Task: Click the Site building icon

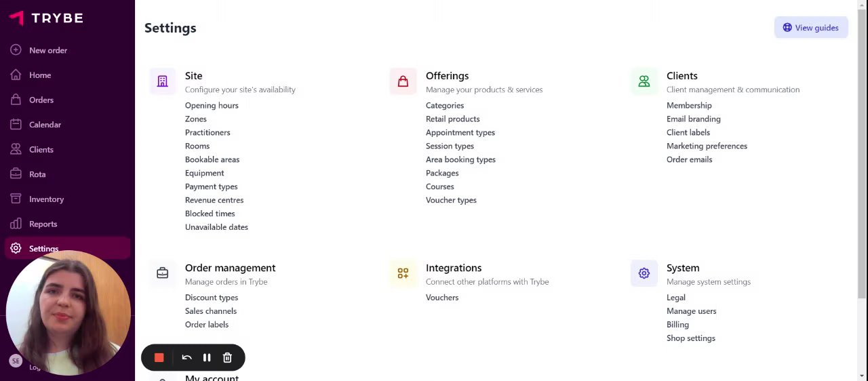Action: point(163,81)
